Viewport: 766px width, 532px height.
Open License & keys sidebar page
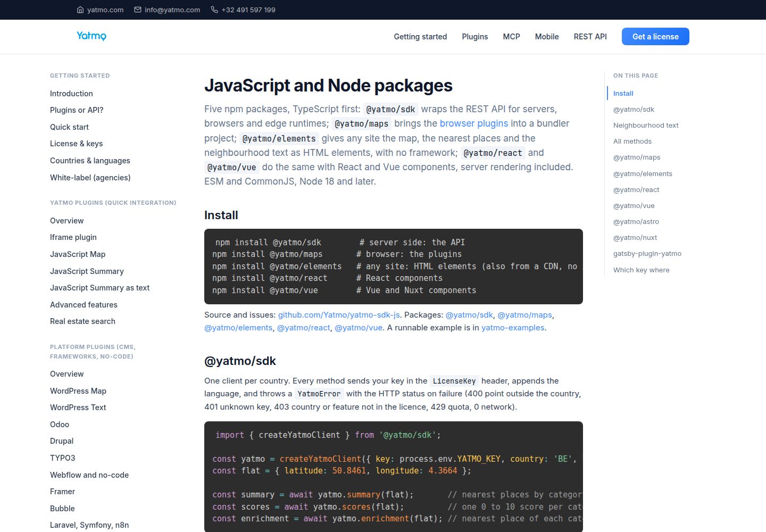click(77, 144)
